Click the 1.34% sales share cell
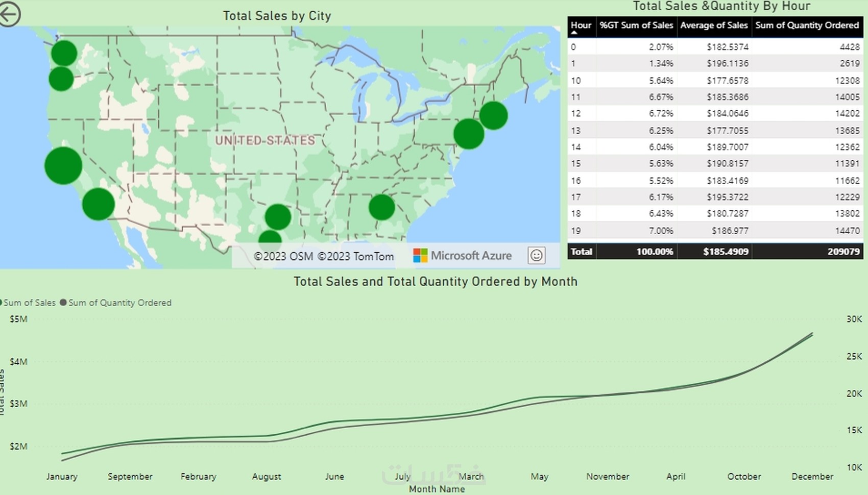Image resolution: width=868 pixels, height=495 pixels. (x=661, y=63)
